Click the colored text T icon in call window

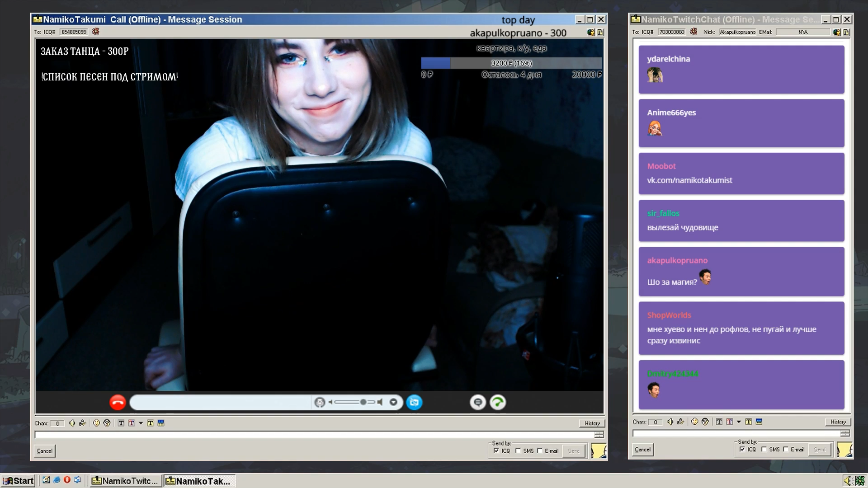(131, 423)
